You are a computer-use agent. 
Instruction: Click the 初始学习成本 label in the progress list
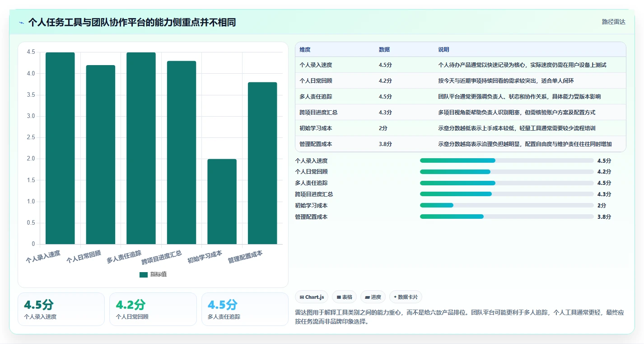coord(311,206)
